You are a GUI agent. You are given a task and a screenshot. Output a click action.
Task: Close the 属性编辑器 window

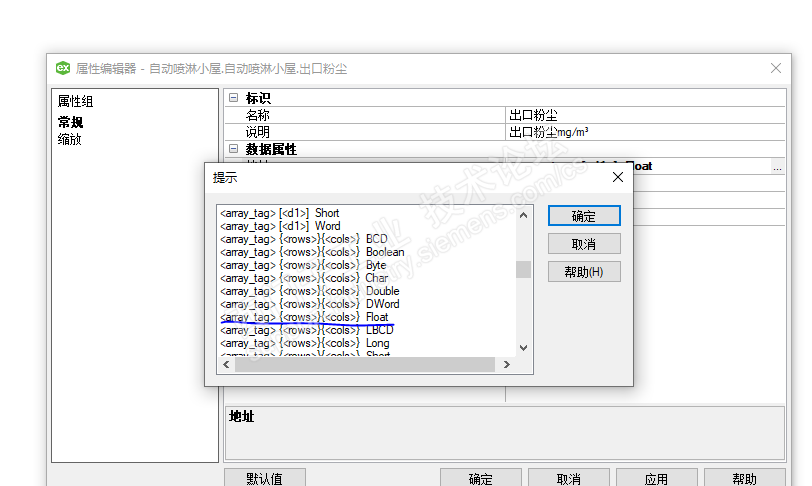(775, 68)
